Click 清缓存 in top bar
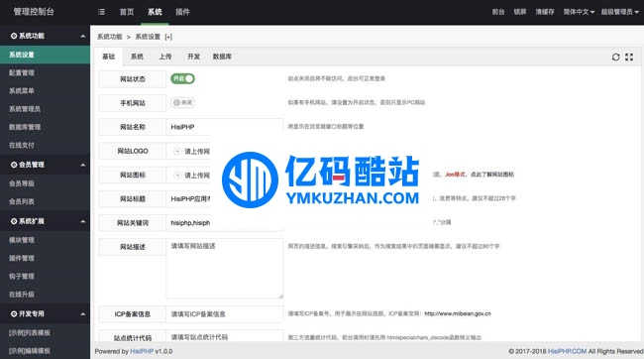This screenshot has height=359, width=644. pos(545,12)
